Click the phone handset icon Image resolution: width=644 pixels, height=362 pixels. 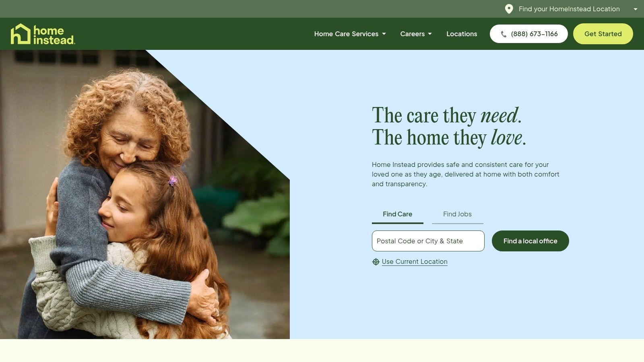(x=504, y=34)
